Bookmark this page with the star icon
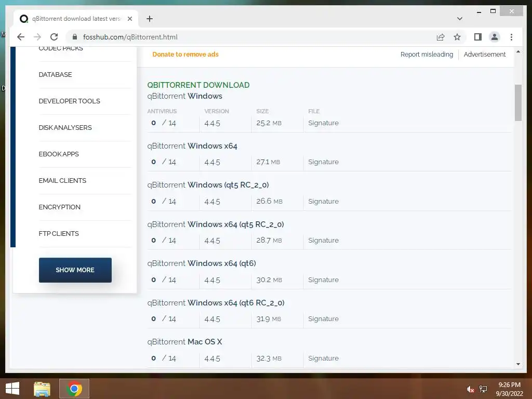The height and width of the screenshot is (399, 532). pos(457,37)
